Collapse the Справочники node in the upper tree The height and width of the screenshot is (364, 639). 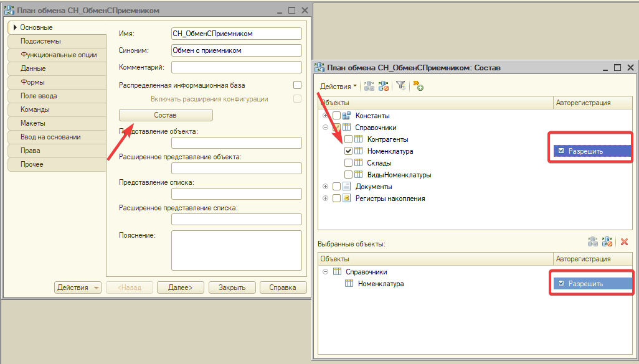point(325,128)
